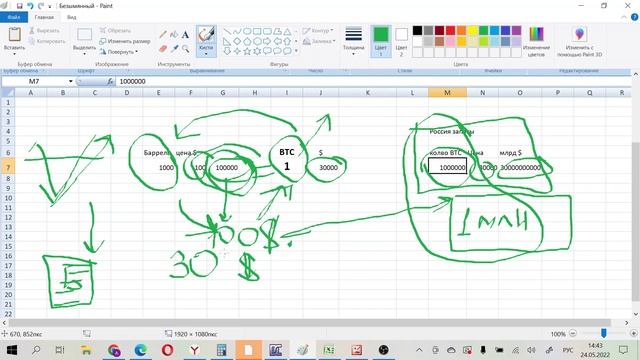Select the Fill with color bucket tool
Image resolution: width=640 pixels, height=360 pixels.
[x=174, y=34]
